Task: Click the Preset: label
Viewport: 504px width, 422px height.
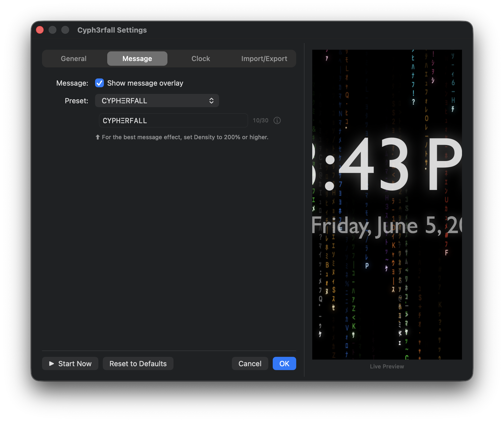Action: (x=77, y=101)
